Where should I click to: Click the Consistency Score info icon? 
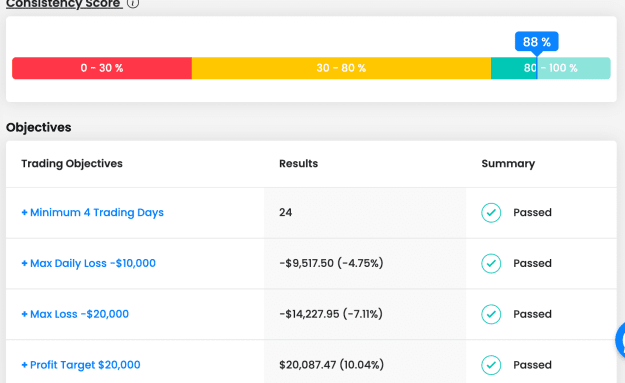point(133,3)
